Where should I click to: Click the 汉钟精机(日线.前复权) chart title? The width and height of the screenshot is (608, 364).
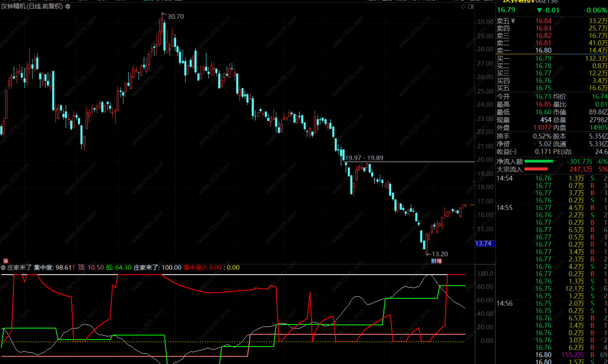pyautogui.click(x=32, y=6)
